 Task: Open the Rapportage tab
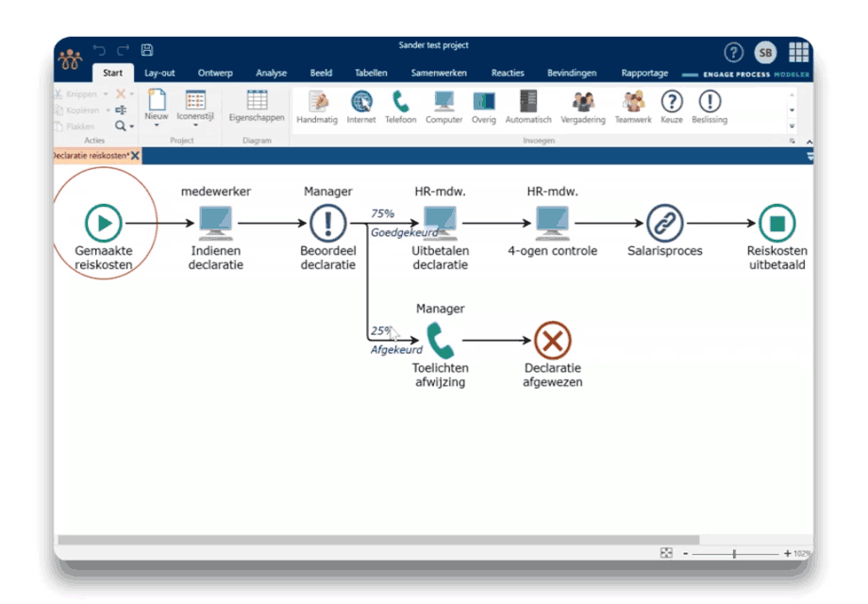click(x=644, y=74)
